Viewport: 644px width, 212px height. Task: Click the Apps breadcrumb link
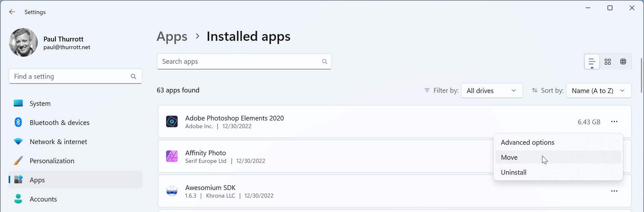click(x=172, y=37)
